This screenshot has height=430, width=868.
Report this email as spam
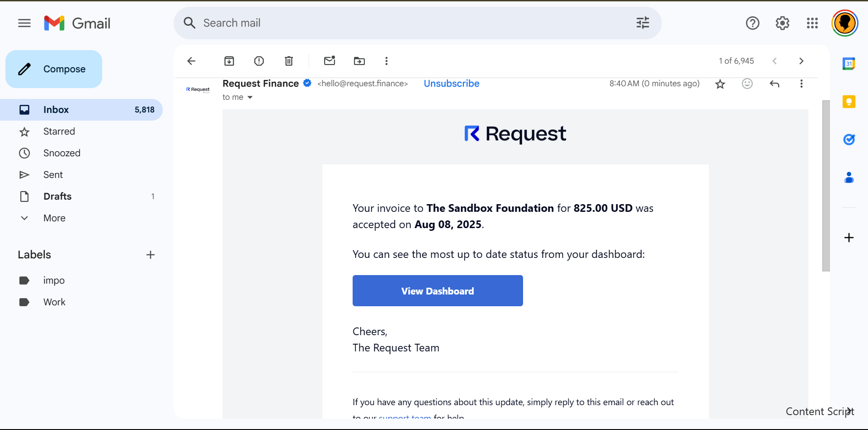pos(259,61)
